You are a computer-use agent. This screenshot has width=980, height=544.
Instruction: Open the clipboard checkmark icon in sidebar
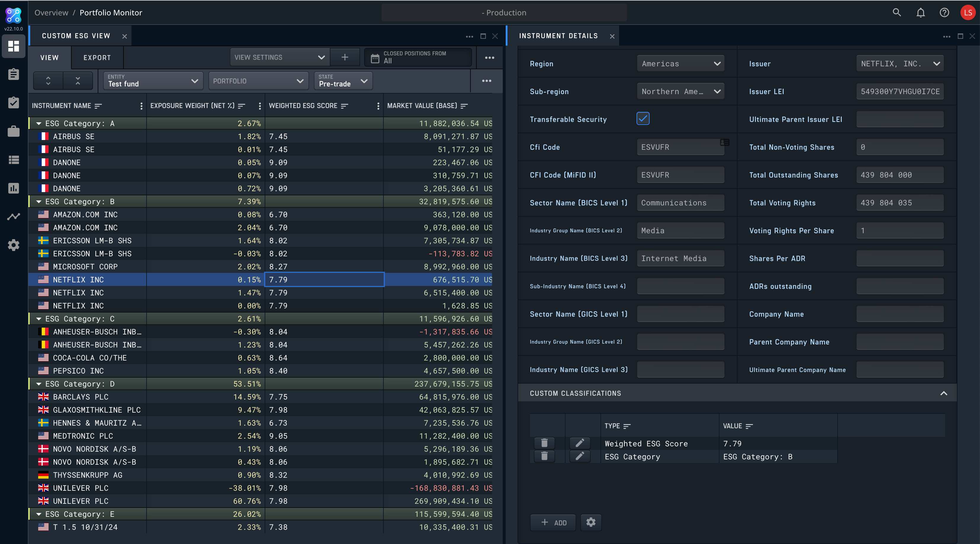pyautogui.click(x=14, y=102)
